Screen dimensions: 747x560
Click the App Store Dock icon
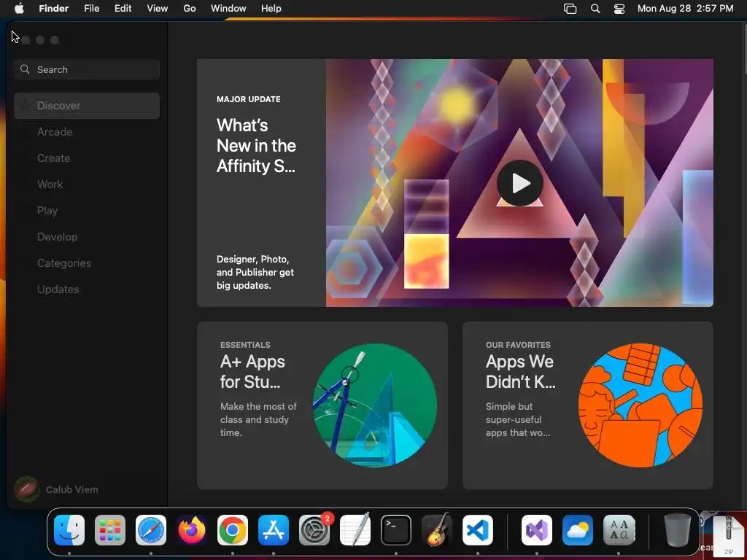pyautogui.click(x=274, y=530)
